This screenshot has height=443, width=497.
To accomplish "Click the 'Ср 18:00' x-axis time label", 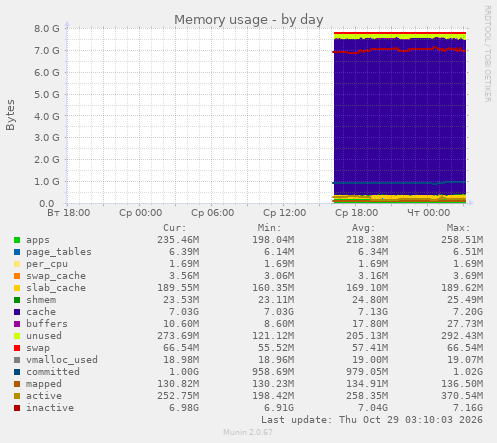I will click(357, 213).
